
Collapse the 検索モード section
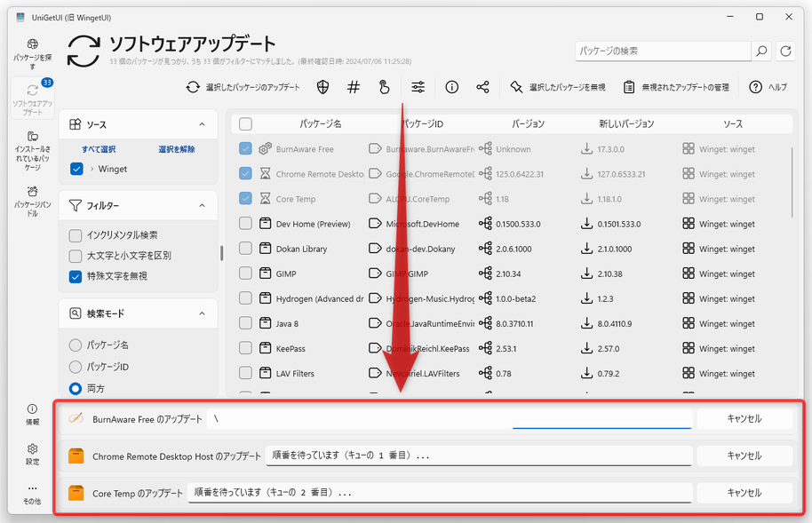pos(202,313)
